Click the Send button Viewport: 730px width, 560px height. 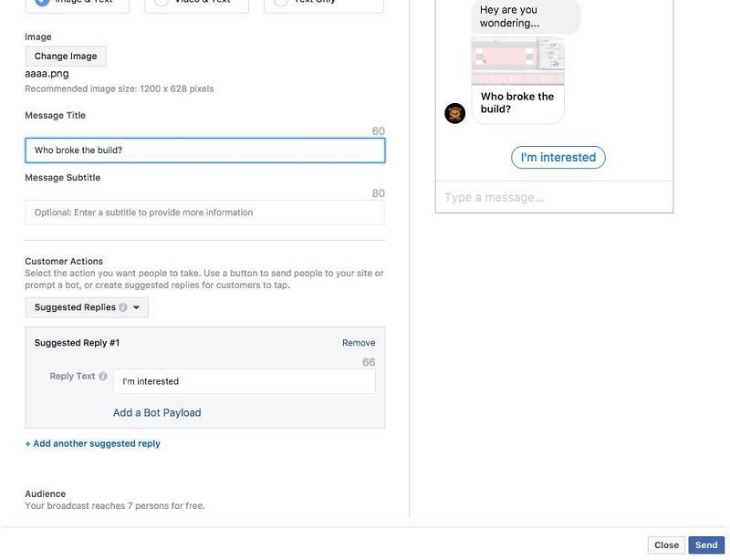(x=706, y=545)
